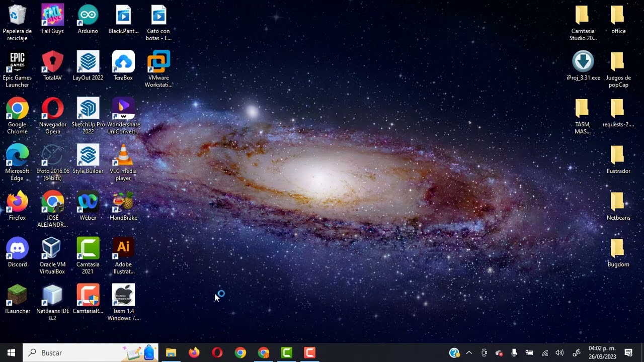This screenshot has width=644, height=362.
Task: Open the notification center on the taskbar
Action: coord(628,353)
